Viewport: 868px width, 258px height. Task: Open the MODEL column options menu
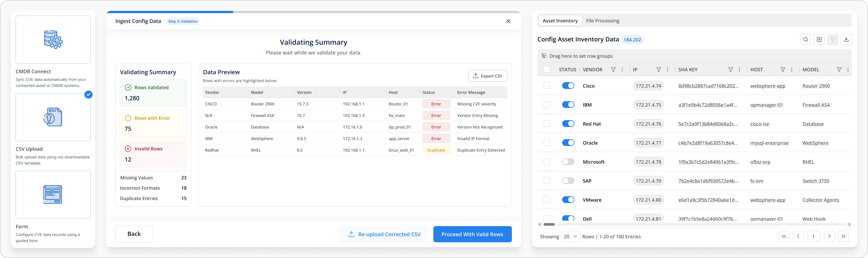[x=848, y=70]
